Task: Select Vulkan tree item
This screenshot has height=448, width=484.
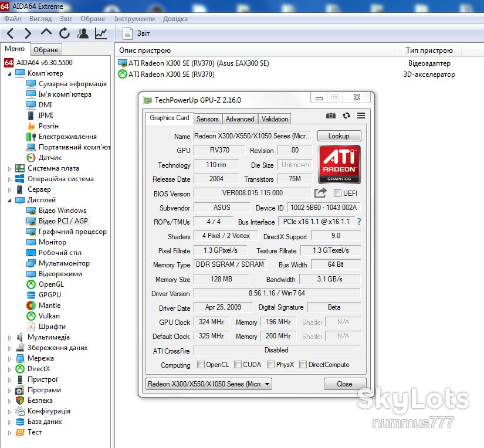Action: (x=43, y=316)
